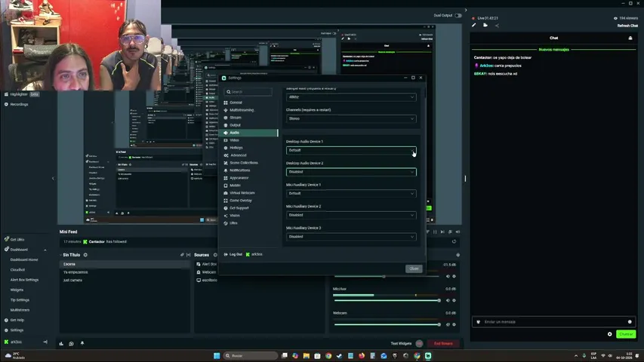644x362 pixels.
Task: Open Multistreaming settings category
Action: [241, 110]
